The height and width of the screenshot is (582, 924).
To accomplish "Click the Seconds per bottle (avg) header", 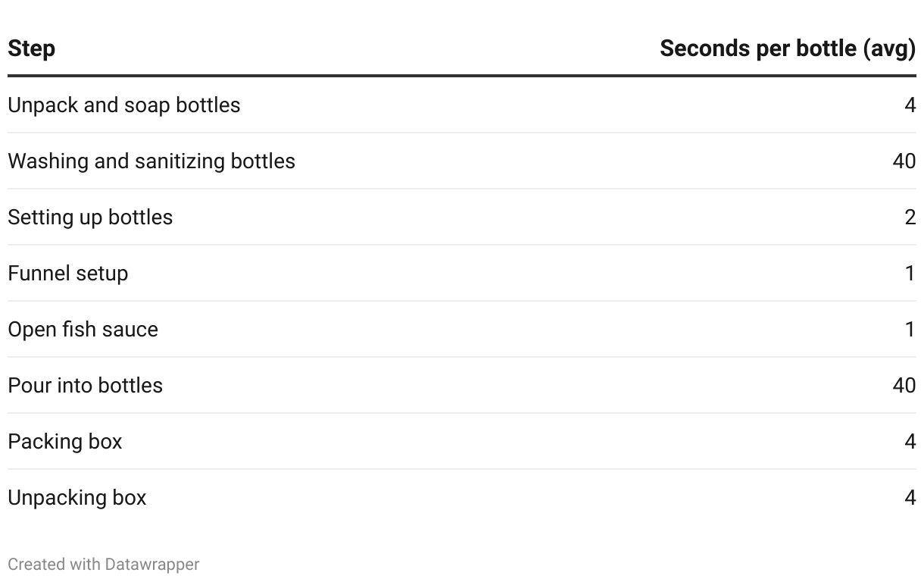I will 788,48.
